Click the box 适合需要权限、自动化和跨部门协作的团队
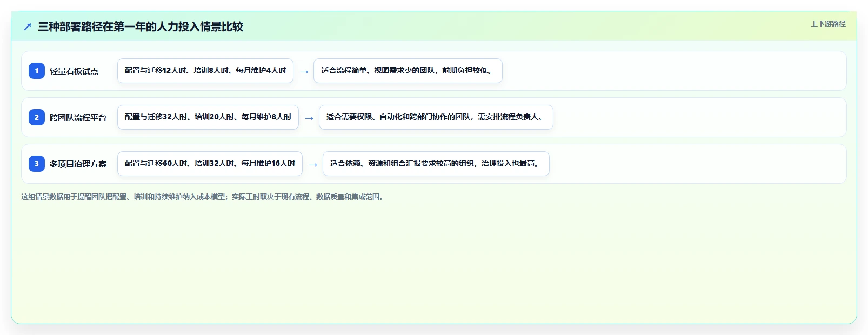Viewport: 868px width, 335px height. (x=436, y=117)
